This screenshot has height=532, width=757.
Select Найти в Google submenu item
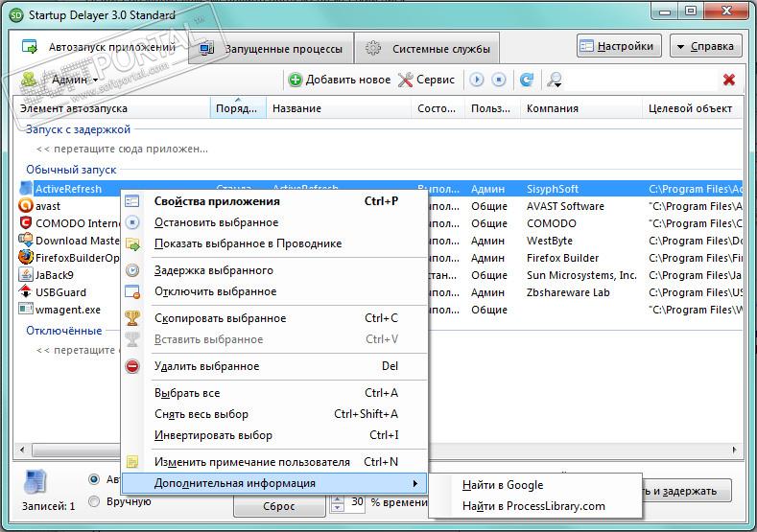(535, 485)
